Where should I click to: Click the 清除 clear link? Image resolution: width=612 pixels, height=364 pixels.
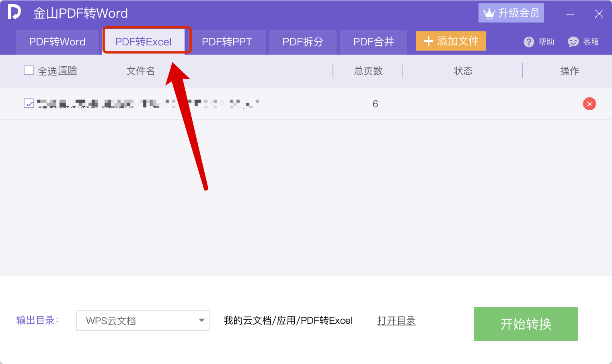pyautogui.click(x=68, y=71)
